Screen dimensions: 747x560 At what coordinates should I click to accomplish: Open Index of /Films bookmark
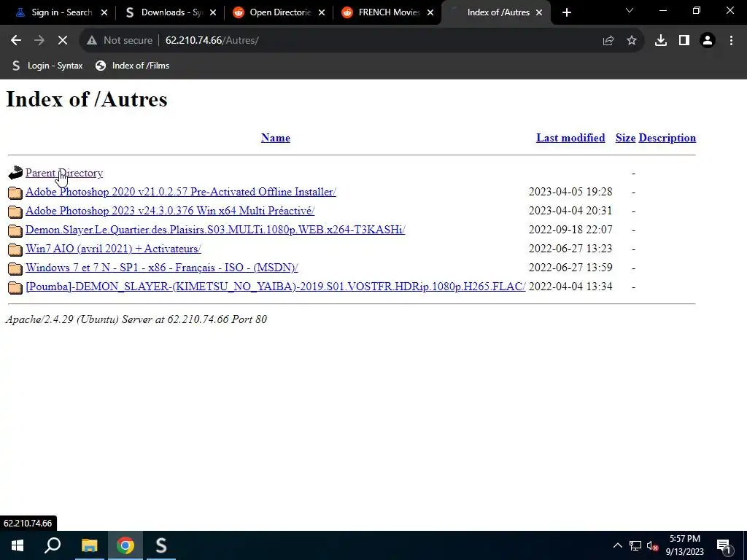point(133,66)
